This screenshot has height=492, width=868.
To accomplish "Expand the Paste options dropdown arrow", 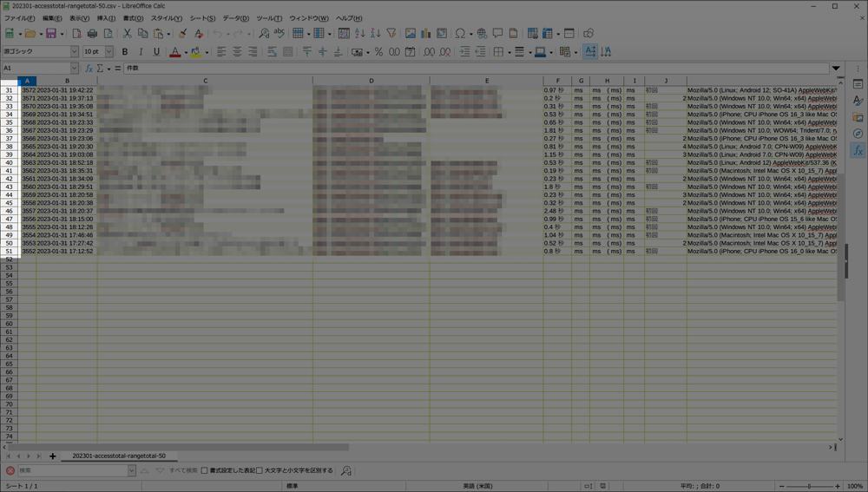I will [168, 34].
